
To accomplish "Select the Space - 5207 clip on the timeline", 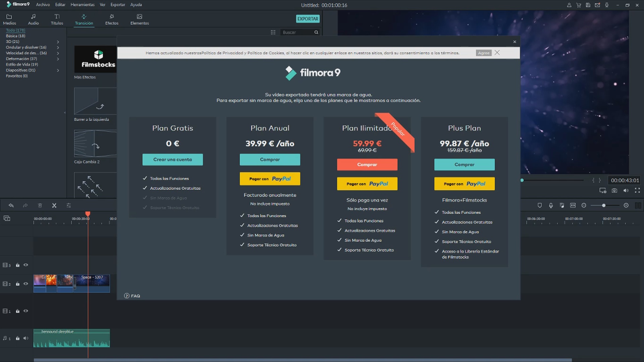I will point(92,284).
